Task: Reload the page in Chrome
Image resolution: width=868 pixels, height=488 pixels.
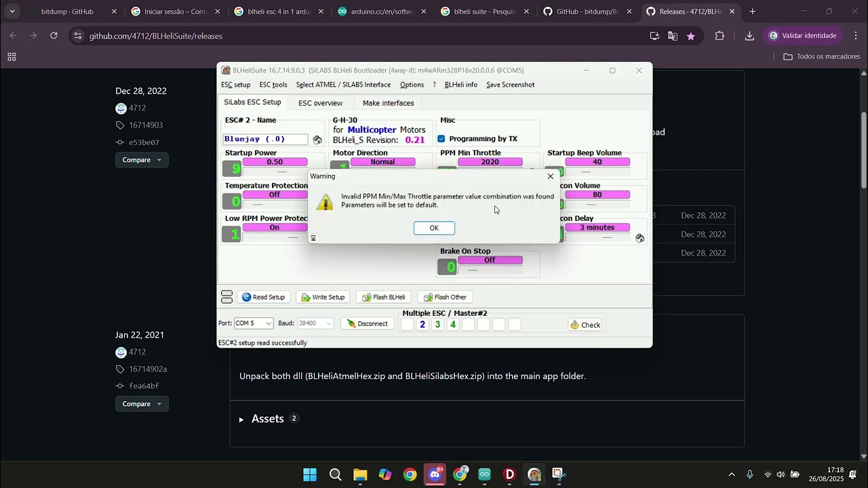Action: tap(54, 36)
